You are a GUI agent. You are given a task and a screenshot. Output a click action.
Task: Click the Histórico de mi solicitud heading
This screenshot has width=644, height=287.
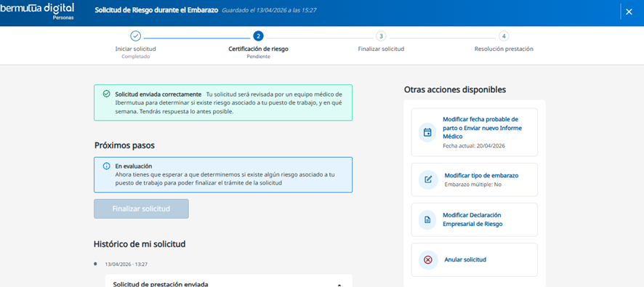[140, 244]
